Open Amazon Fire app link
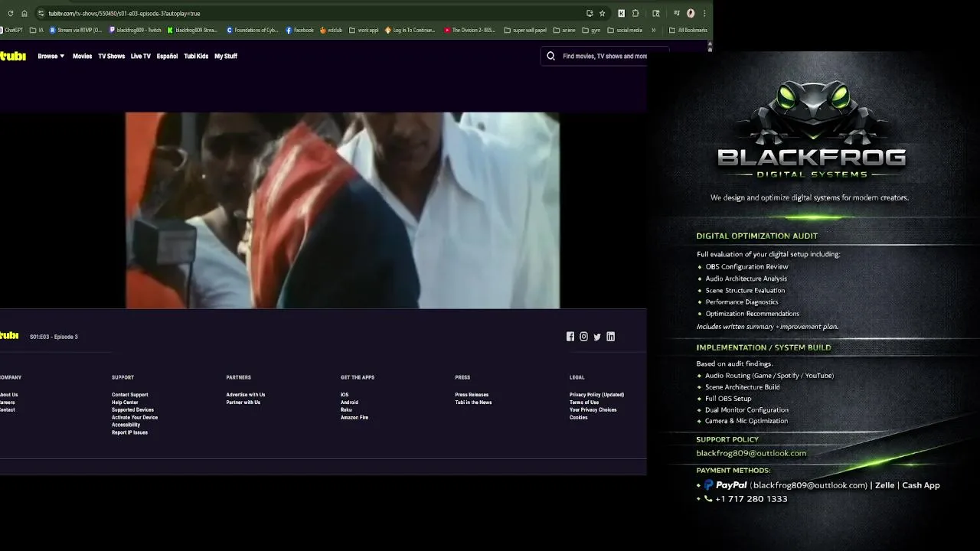980x551 pixels. [354, 418]
